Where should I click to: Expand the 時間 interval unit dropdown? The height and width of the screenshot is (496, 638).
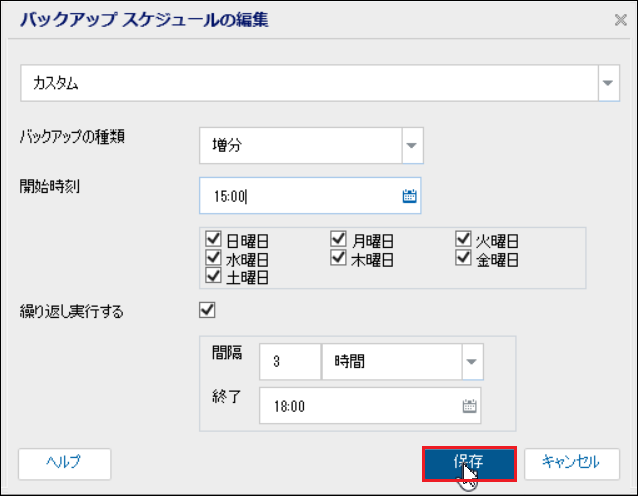coord(470,362)
